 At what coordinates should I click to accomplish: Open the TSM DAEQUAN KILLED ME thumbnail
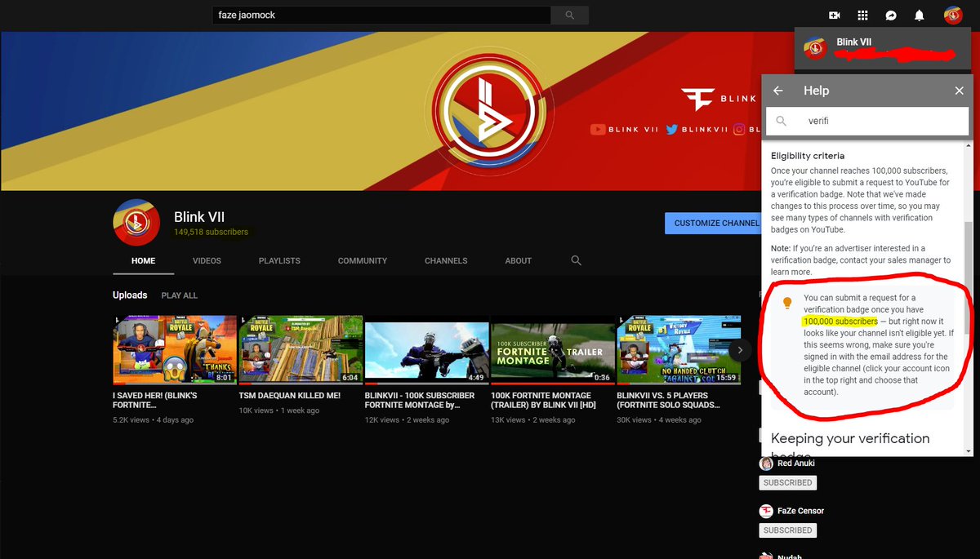(x=301, y=350)
